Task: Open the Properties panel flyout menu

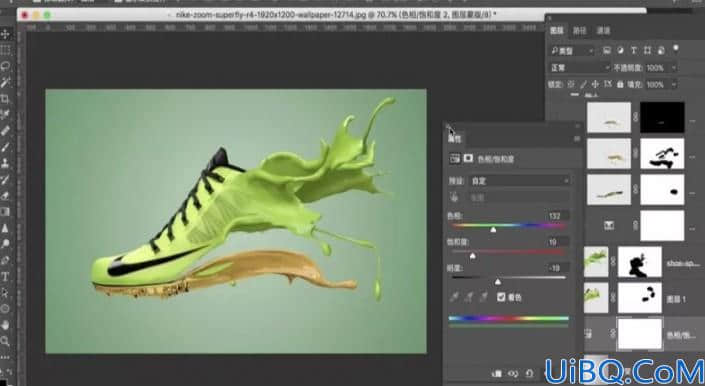Action: pos(577,139)
